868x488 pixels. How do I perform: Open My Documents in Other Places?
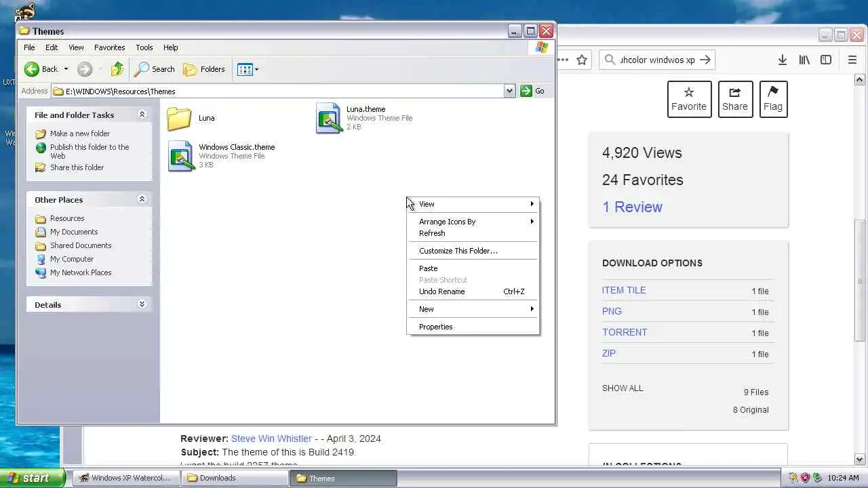pyautogui.click(x=73, y=232)
